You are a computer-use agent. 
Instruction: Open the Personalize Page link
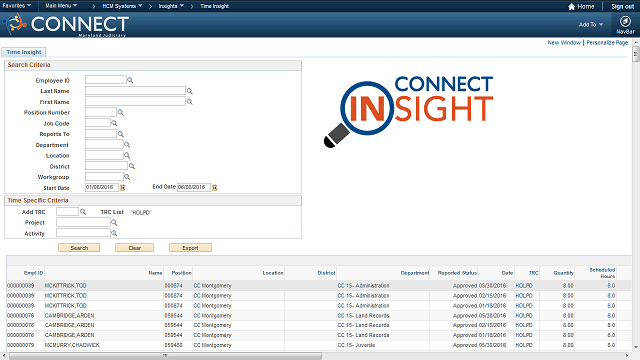coord(607,42)
